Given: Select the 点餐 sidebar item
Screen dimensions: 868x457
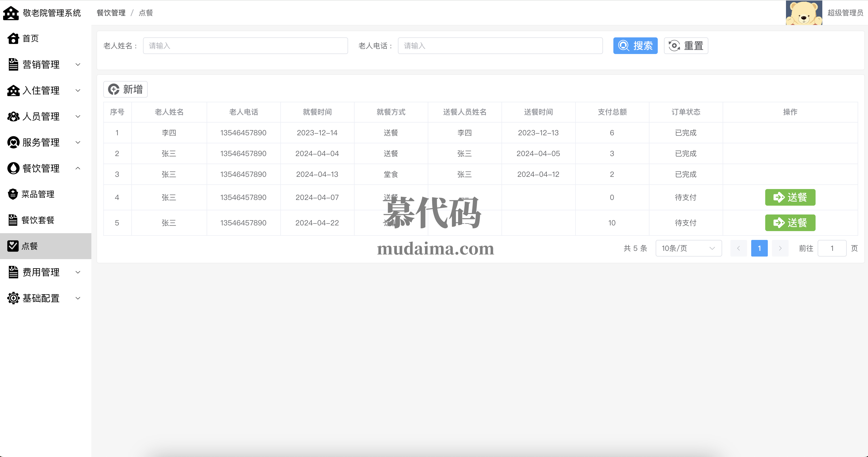Looking at the screenshot, I should click(30, 246).
